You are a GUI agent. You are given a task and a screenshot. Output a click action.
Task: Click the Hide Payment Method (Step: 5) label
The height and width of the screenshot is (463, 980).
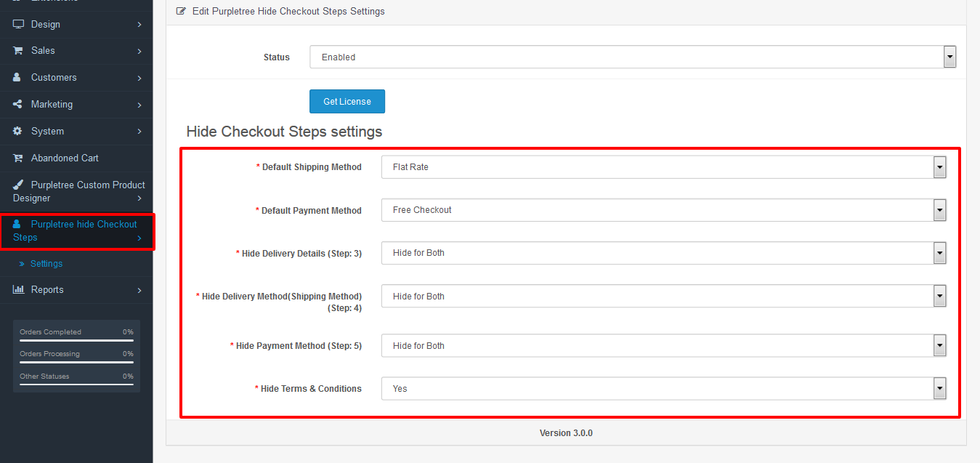click(x=299, y=346)
